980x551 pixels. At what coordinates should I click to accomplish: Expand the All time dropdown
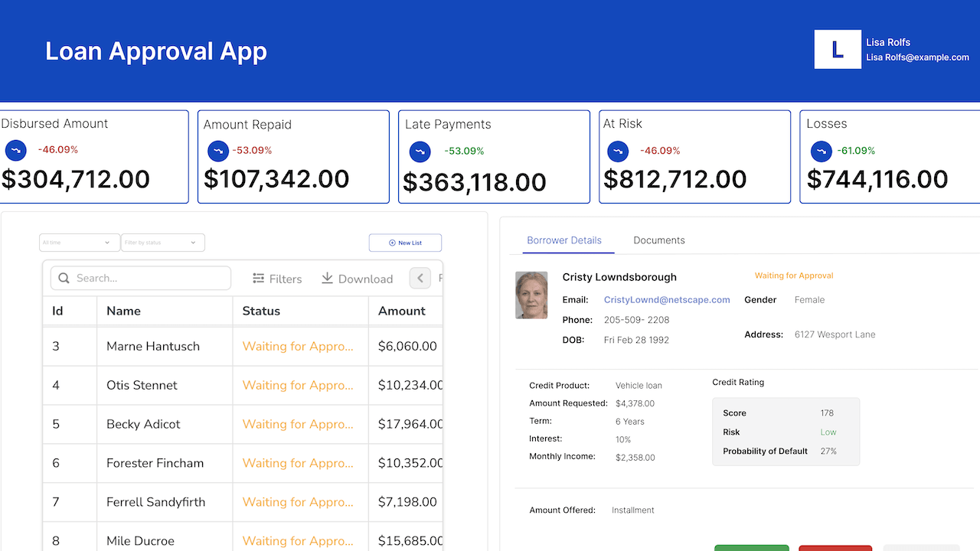[x=80, y=243]
